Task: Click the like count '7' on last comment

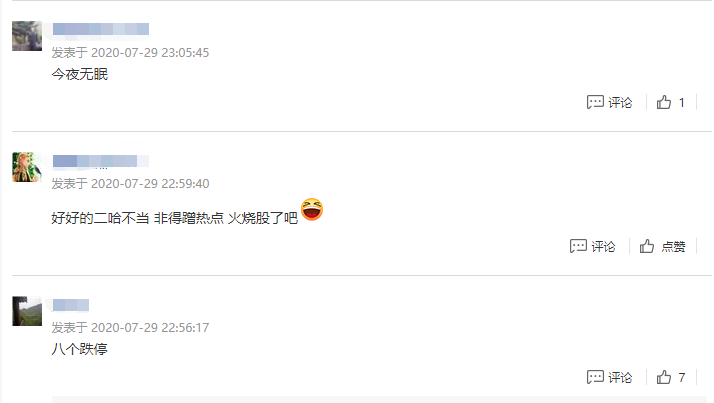Action: (x=682, y=377)
